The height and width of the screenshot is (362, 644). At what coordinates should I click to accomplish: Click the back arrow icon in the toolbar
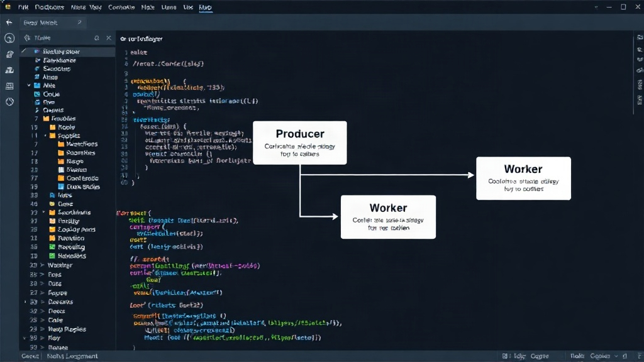9,23
